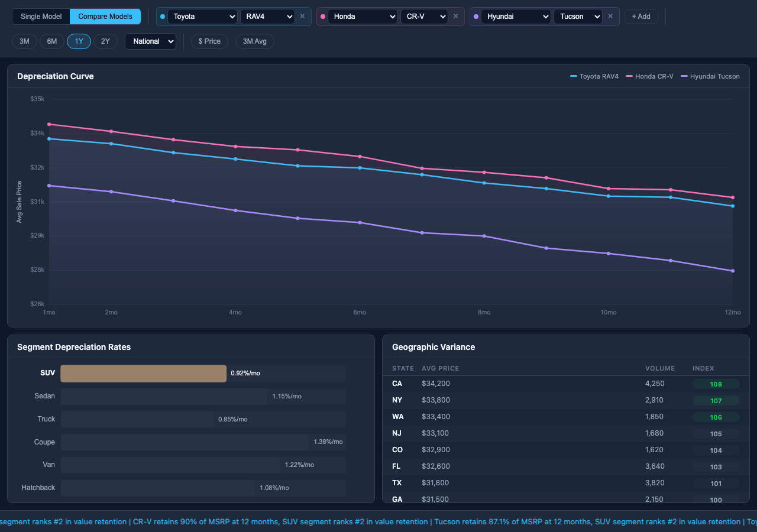The image size is (757, 532).
Task: Remove the Honda CR-V comparison
Action: [455, 17]
